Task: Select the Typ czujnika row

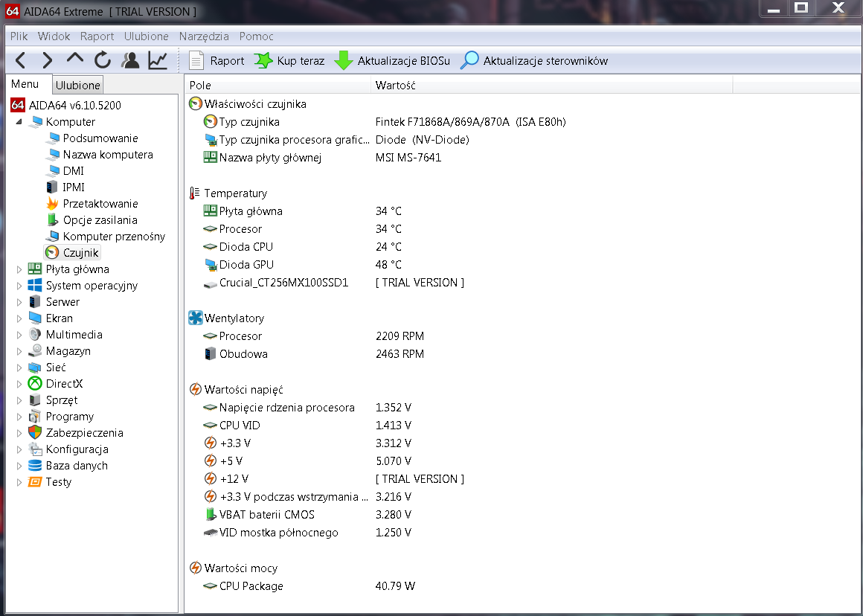Action: point(384,122)
